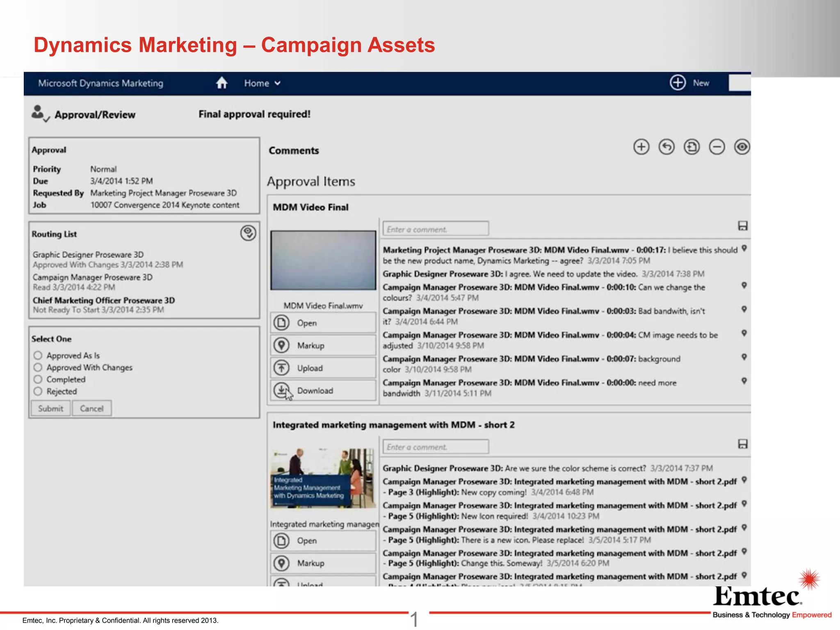Click the Home house icon
This screenshot has width=840, height=630.
(x=221, y=83)
